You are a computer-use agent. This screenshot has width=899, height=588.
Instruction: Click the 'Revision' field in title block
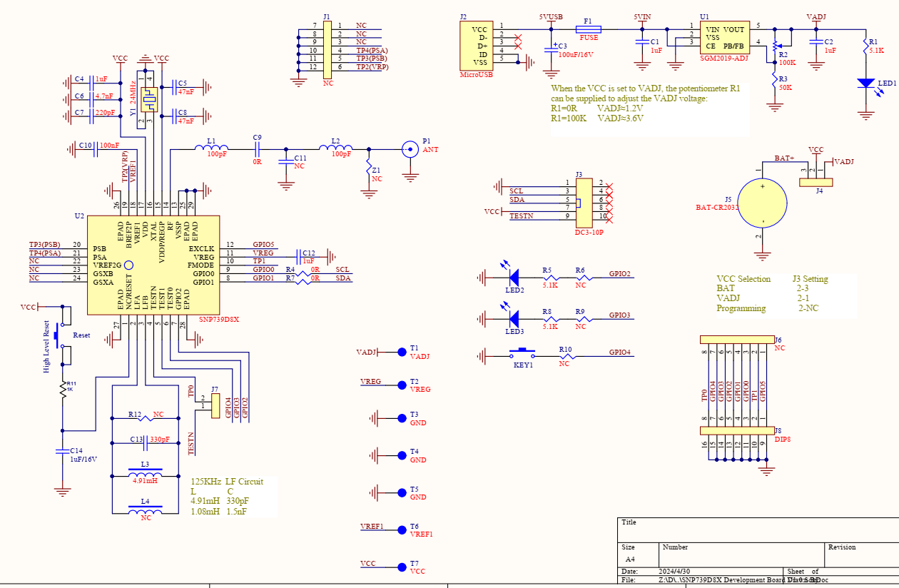point(842,547)
